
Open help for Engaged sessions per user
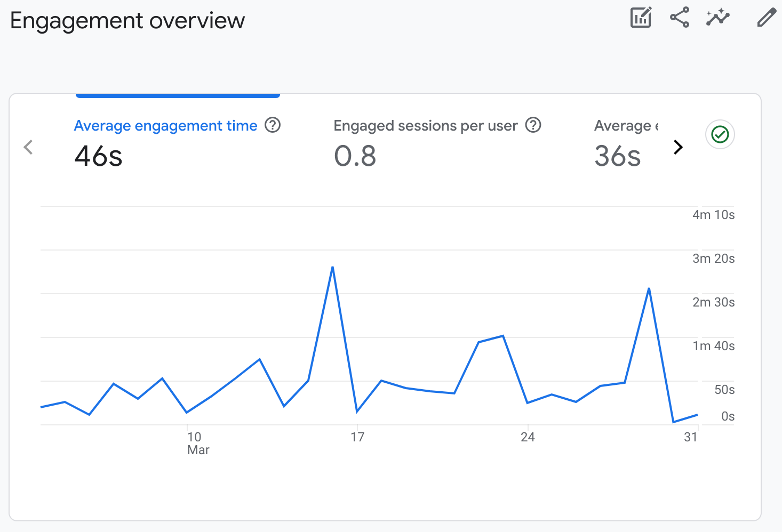(x=533, y=125)
